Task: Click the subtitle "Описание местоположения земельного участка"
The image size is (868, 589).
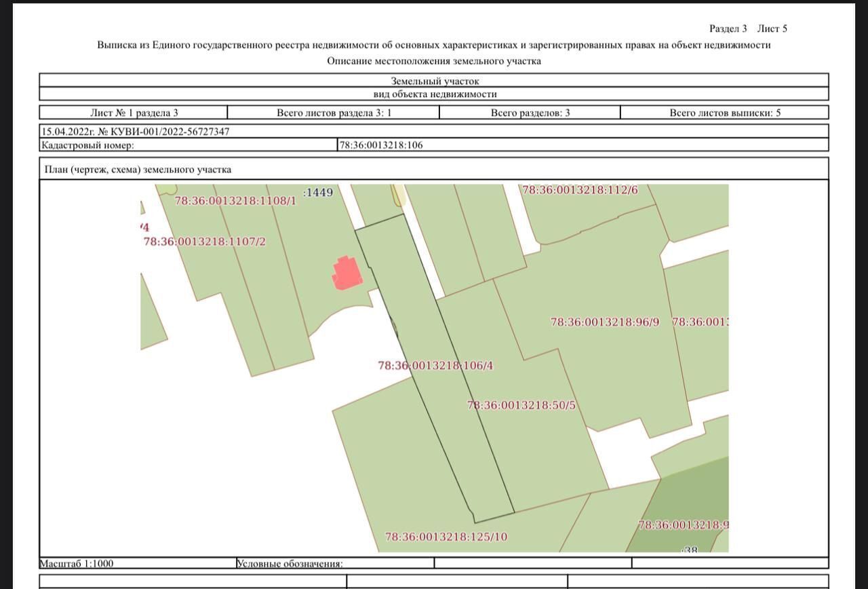Action: (434, 61)
